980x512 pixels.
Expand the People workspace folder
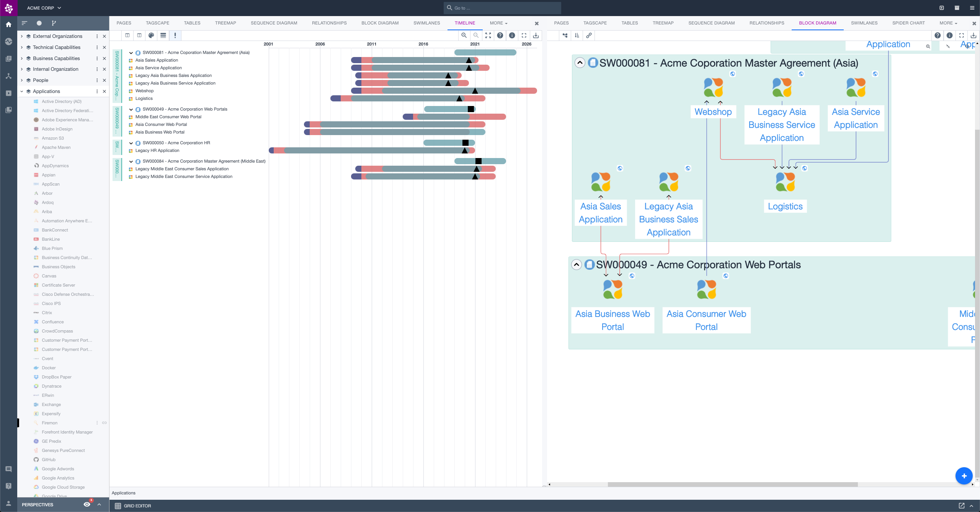[22, 80]
